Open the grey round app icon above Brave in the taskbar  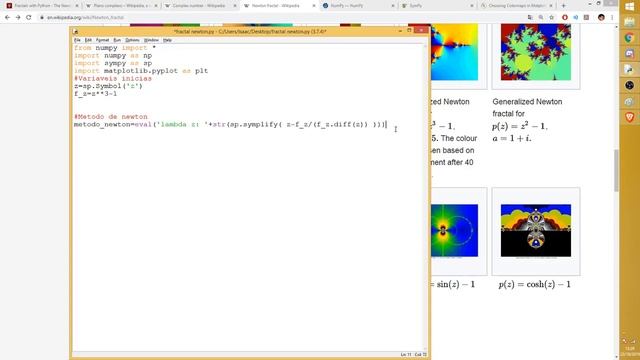629,101
